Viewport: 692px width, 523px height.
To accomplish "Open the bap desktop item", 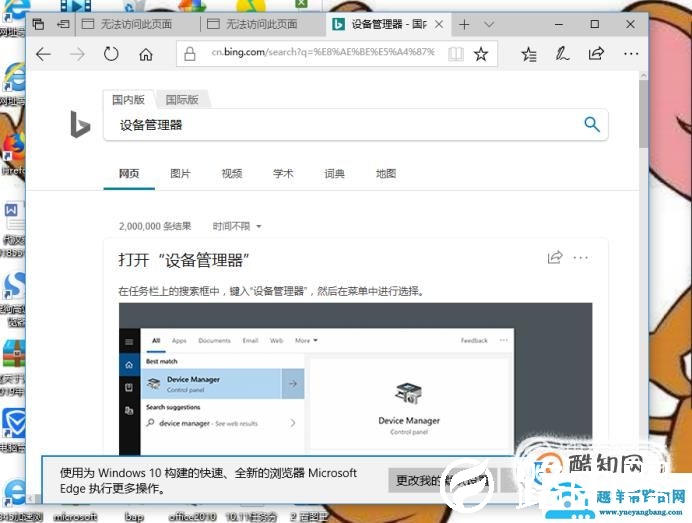I will pyautogui.click(x=134, y=516).
